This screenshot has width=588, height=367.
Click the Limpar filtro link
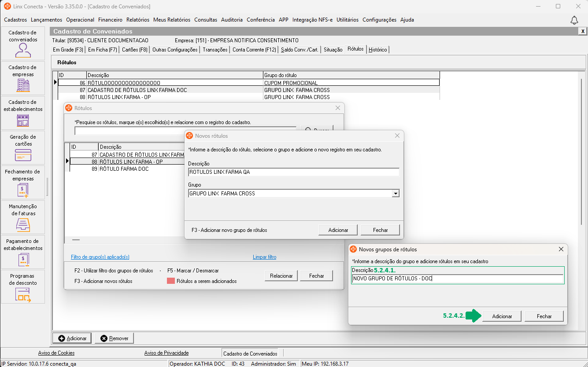coord(265,257)
